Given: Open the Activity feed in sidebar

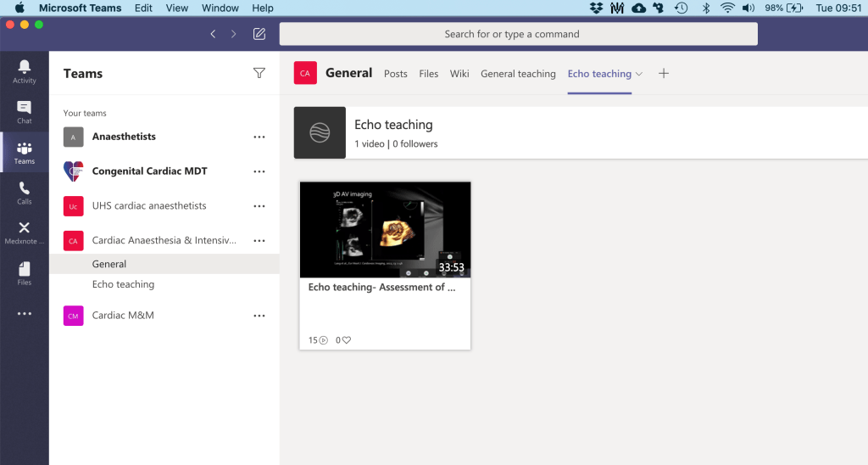Looking at the screenshot, I should [x=24, y=70].
